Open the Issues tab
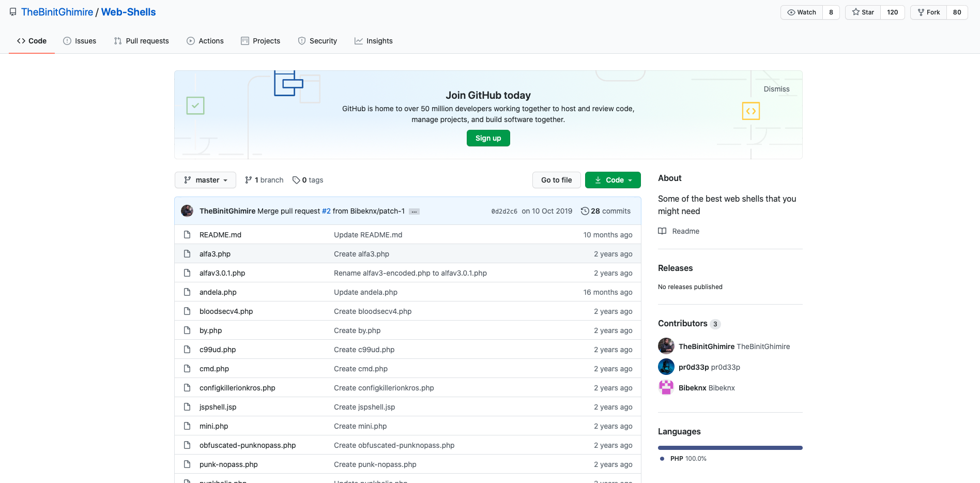This screenshot has height=483, width=980. (80, 41)
